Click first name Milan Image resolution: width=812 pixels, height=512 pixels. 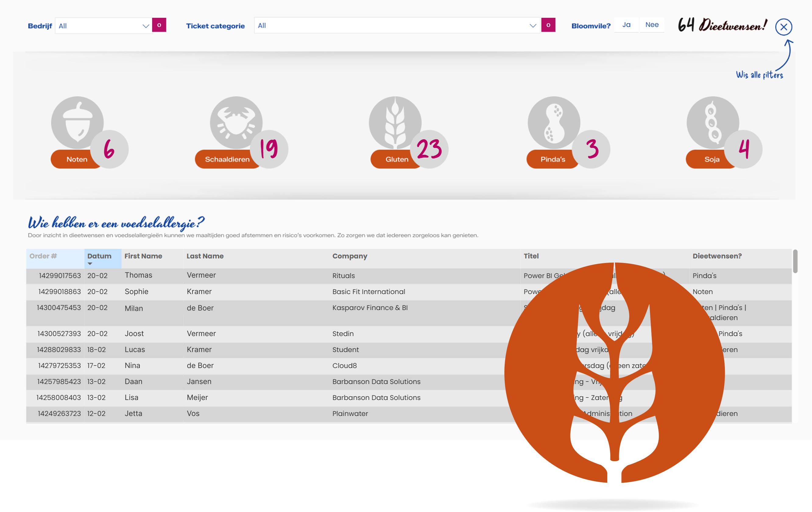click(x=134, y=308)
